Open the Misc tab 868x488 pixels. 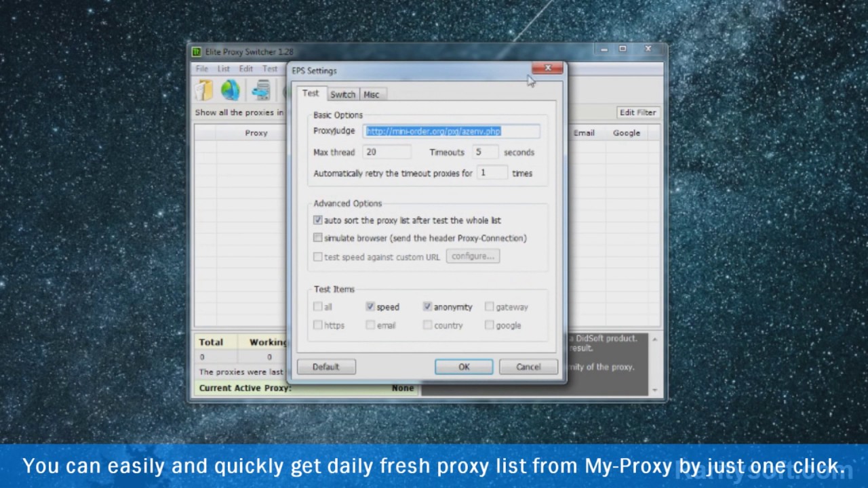[x=372, y=95]
